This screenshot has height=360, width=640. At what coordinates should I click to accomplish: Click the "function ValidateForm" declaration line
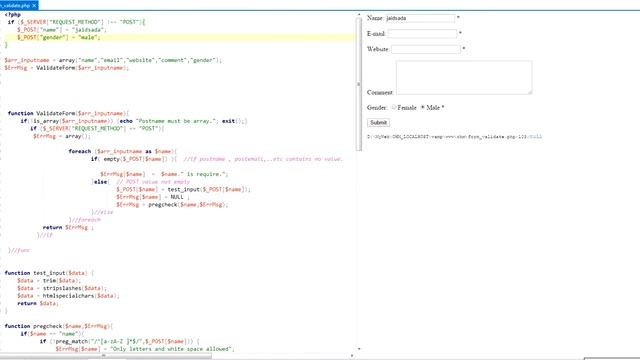pyautogui.click(x=69, y=113)
